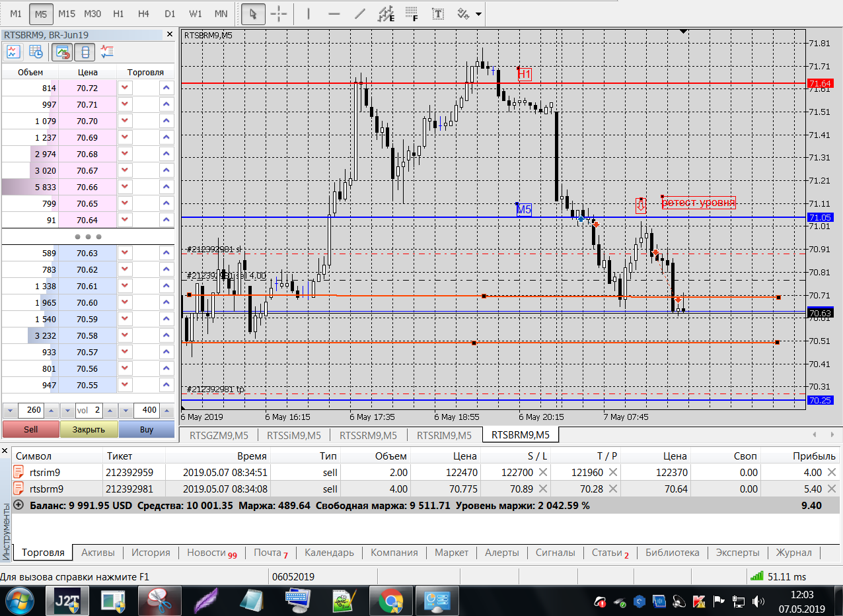Open the Алерты tab in the toolbox

click(x=502, y=553)
